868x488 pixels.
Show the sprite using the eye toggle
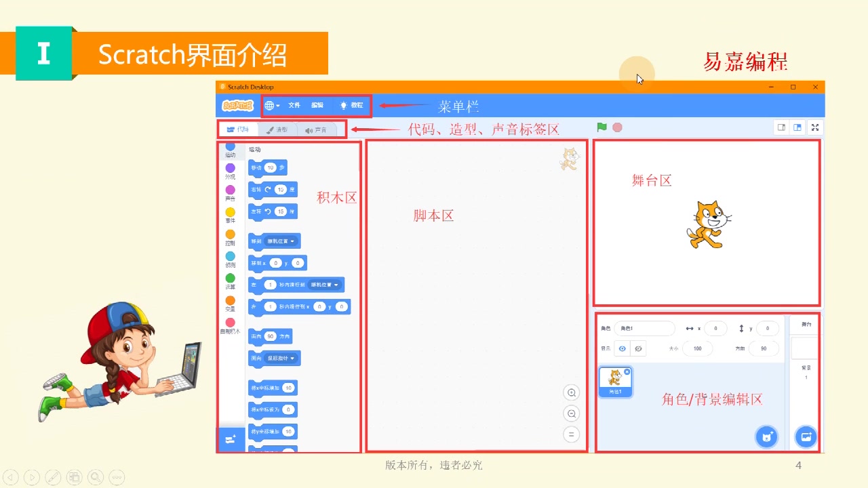tap(622, 348)
